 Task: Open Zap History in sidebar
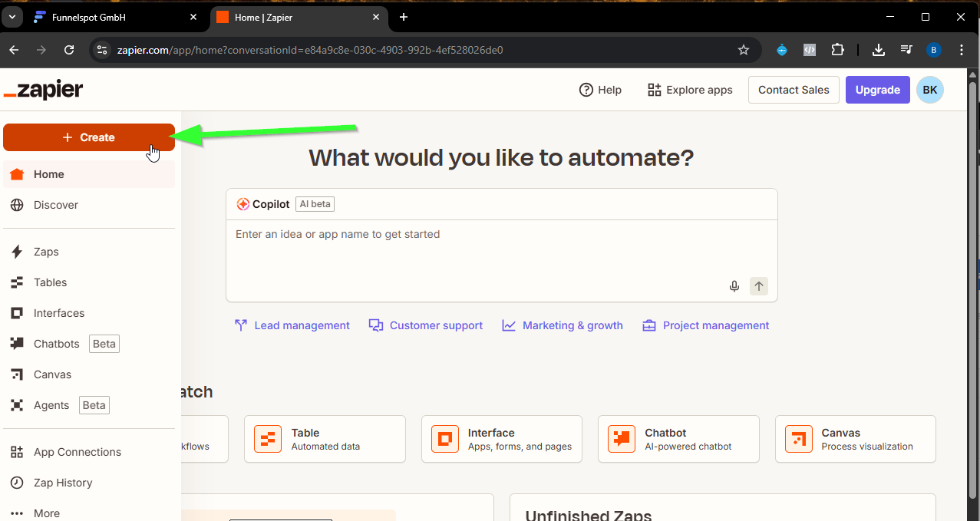point(89,483)
